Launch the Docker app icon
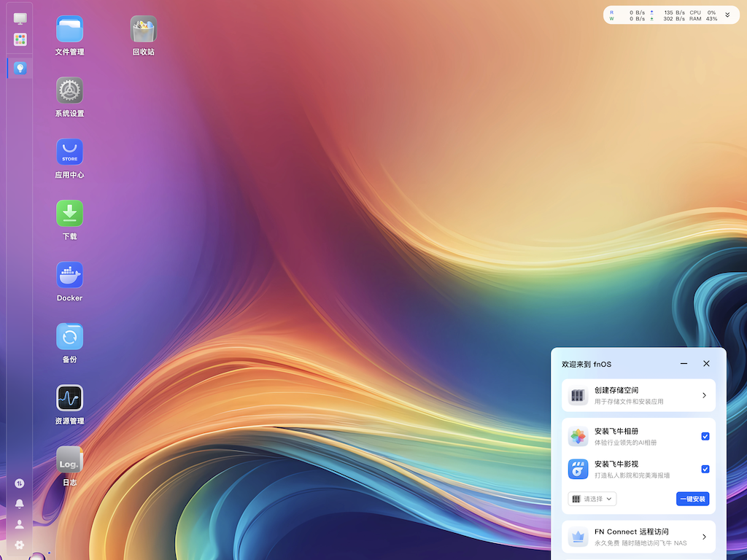 [69, 275]
